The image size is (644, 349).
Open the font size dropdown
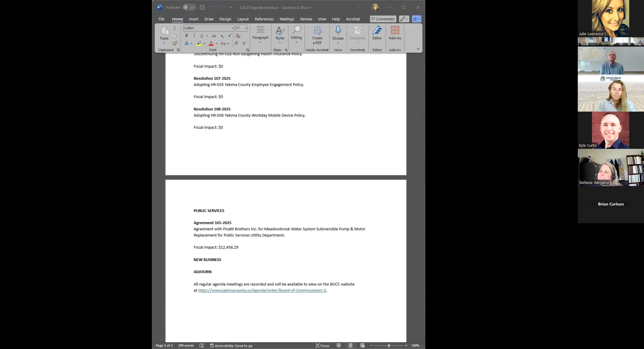[245, 28]
